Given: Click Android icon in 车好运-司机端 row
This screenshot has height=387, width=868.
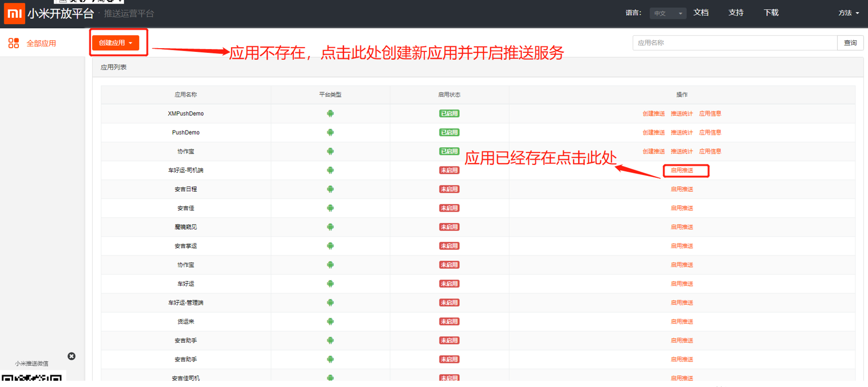Looking at the screenshot, I should tap(330, 170).
